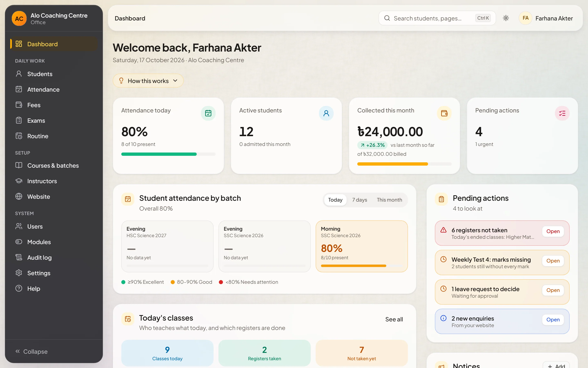Click the 7 Not taken yet tile
Screen dimensions: 588x368
[x=362, y=353]
